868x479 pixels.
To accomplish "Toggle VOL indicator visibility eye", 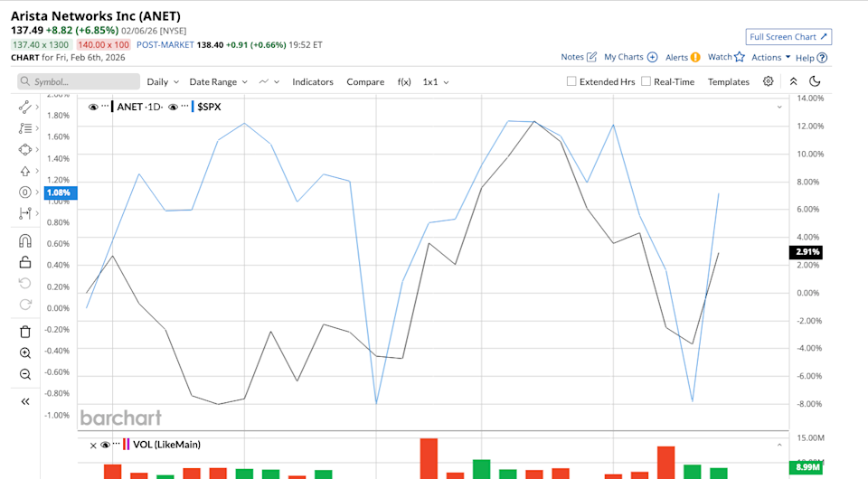I will (105, 445).
